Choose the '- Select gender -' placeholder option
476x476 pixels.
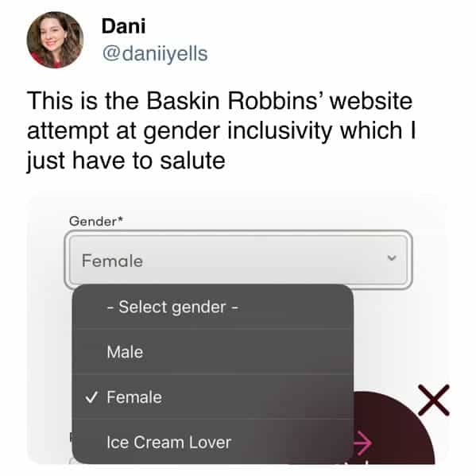212,307
